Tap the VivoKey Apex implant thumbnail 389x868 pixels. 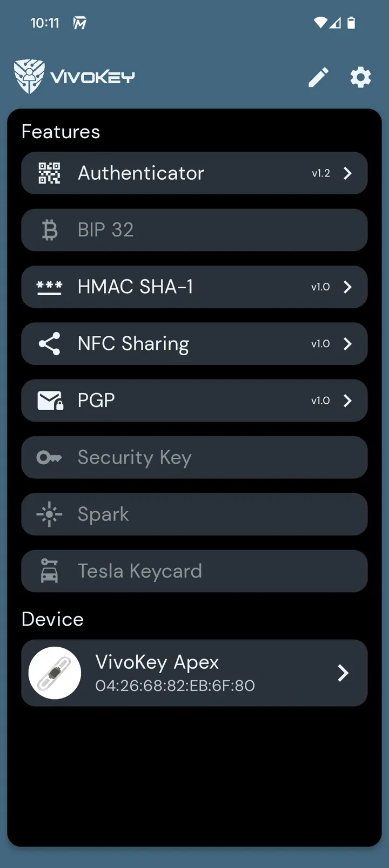[x=55, y=673]
